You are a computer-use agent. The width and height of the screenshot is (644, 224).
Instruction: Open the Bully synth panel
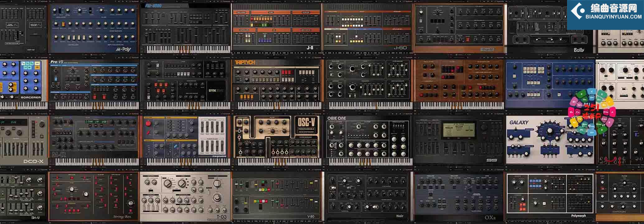[x=550, y=29]
